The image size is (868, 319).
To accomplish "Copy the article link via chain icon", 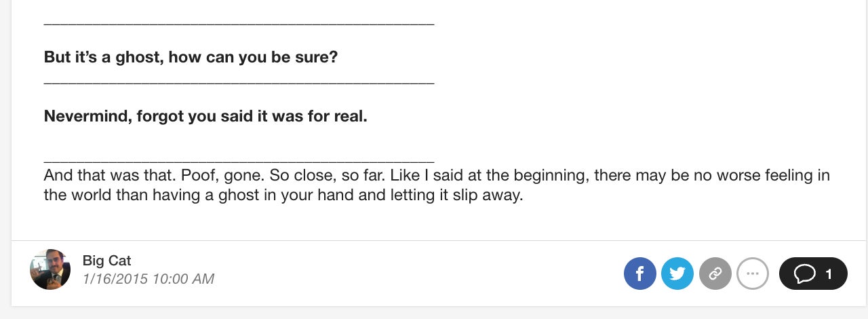I will (715, 274).
